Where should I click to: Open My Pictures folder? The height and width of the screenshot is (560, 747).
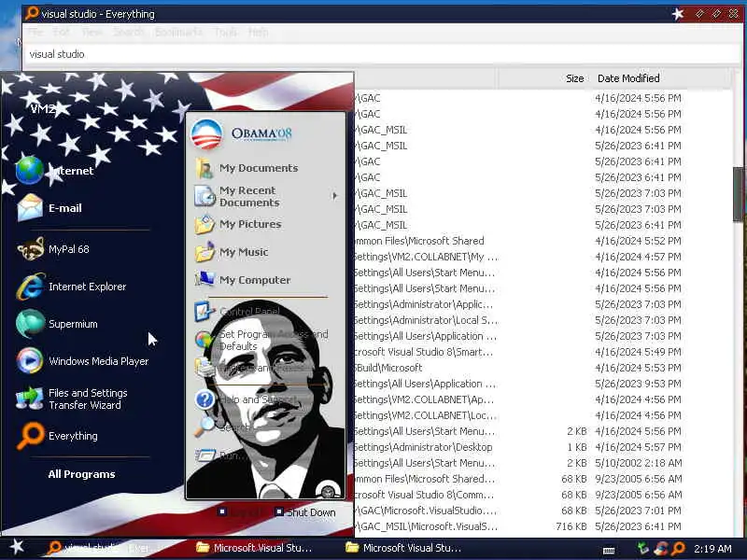pyautogui.click(x=238, y=224)
